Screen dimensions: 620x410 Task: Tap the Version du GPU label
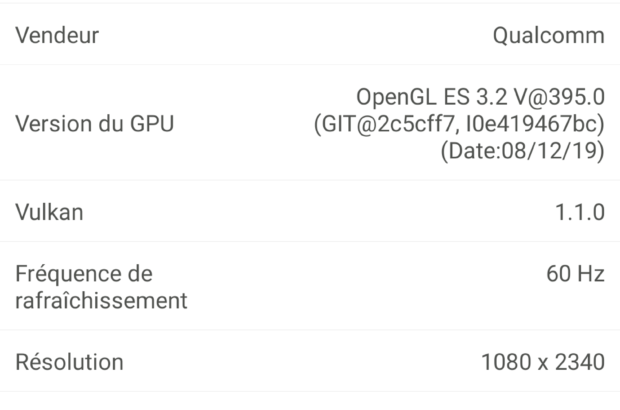pos(94,126)
